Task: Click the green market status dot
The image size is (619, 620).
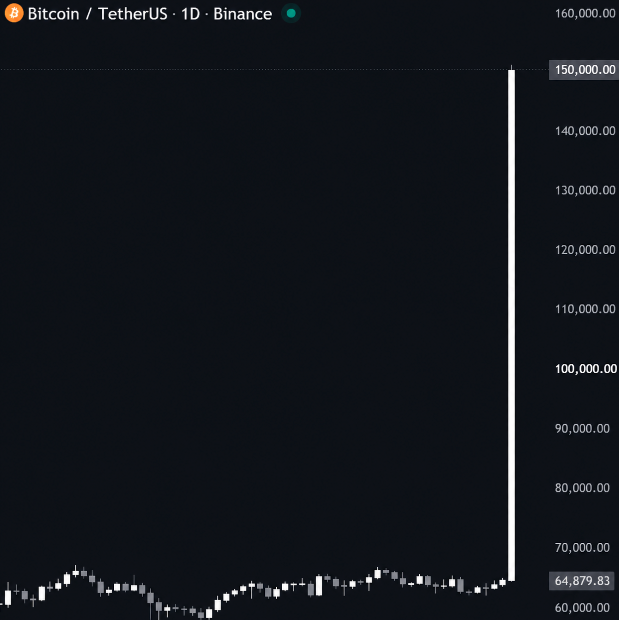Action: (x=291, y=13)
